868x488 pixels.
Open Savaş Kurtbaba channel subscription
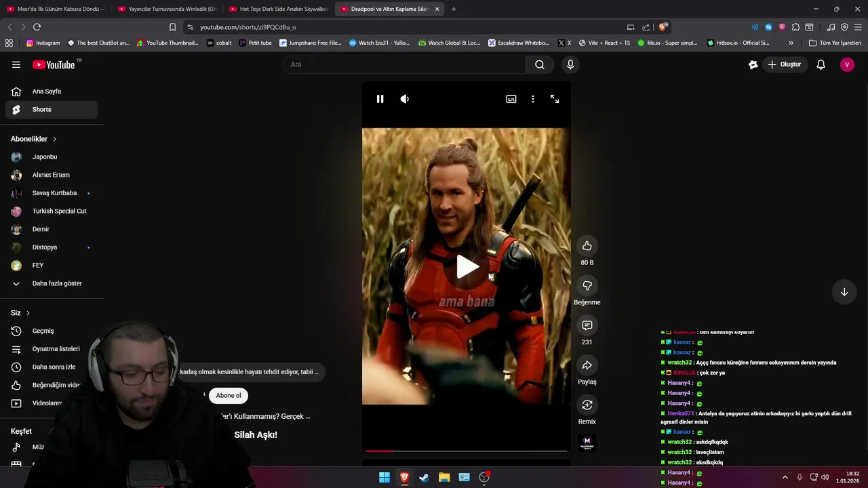click(x=52, y=193)
